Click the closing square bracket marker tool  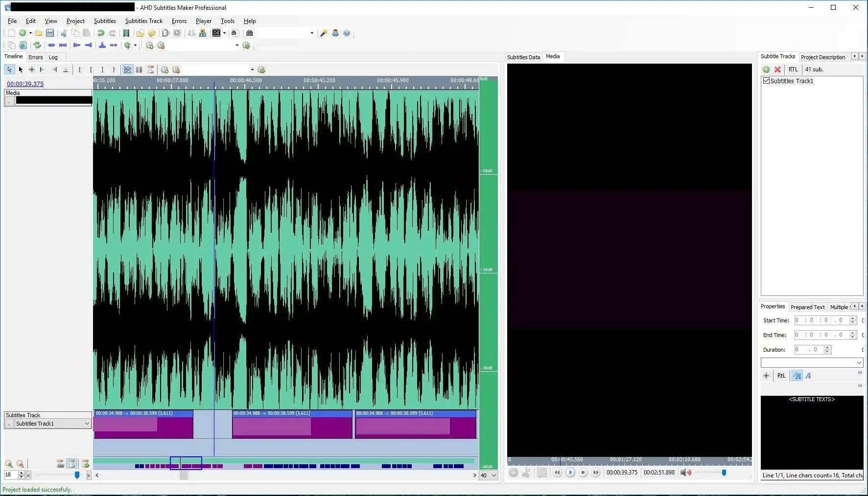click(x=102, y=69)
